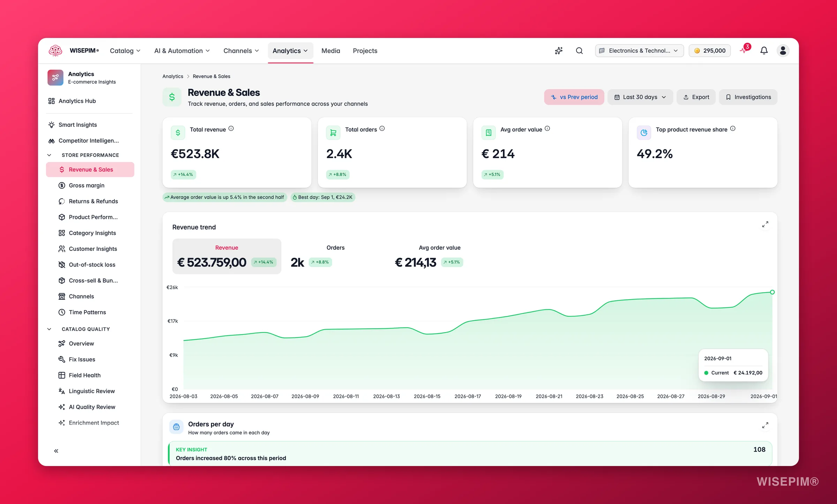
Task: Open the user profile avatar
Action: click(783, 51)
